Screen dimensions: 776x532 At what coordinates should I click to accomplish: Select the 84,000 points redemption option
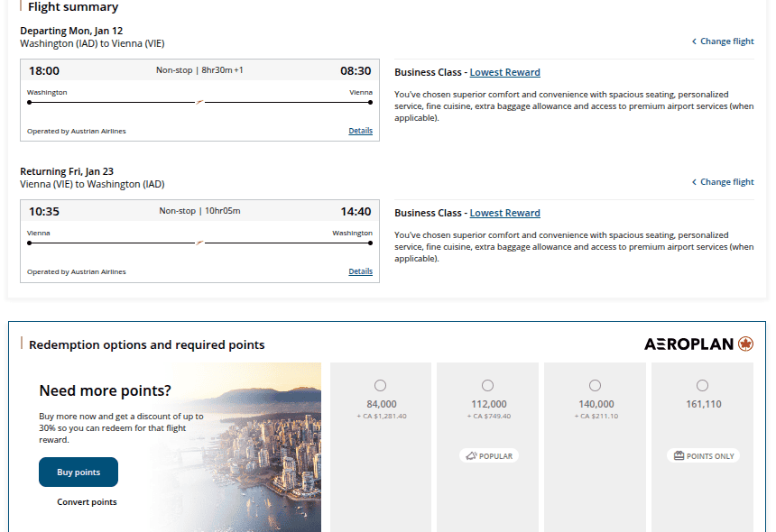(x=380, y=385)
